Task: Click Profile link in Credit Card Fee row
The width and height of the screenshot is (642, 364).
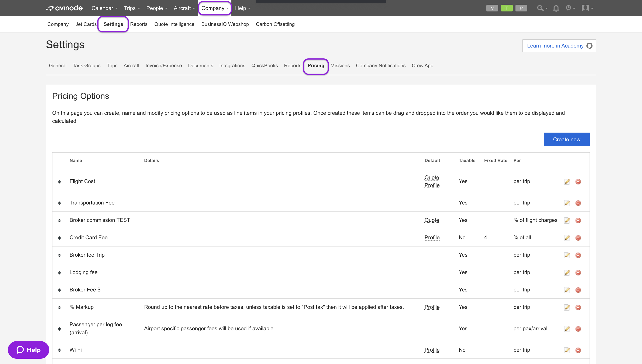Action: click(x=432, y=238)
